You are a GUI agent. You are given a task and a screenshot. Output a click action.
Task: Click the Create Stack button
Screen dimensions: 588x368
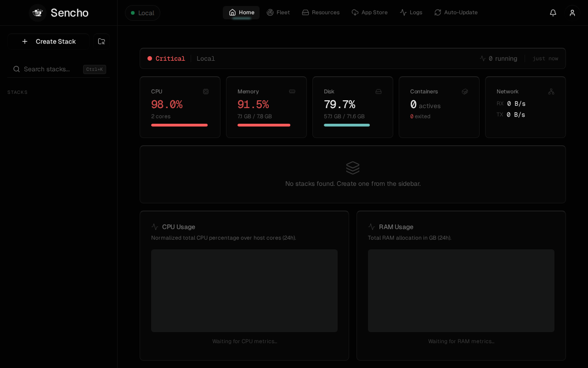(x=48, y=41)
